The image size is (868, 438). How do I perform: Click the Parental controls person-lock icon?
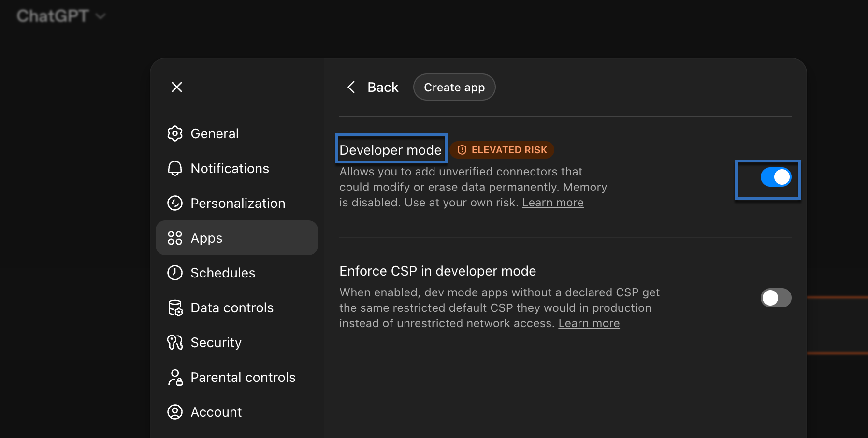[175, 377]
